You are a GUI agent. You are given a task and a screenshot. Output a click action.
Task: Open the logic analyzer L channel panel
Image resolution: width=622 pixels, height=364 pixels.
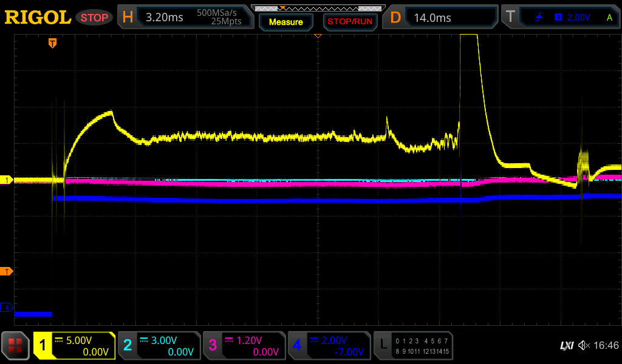pyautogui.click(x=413, y=346)
